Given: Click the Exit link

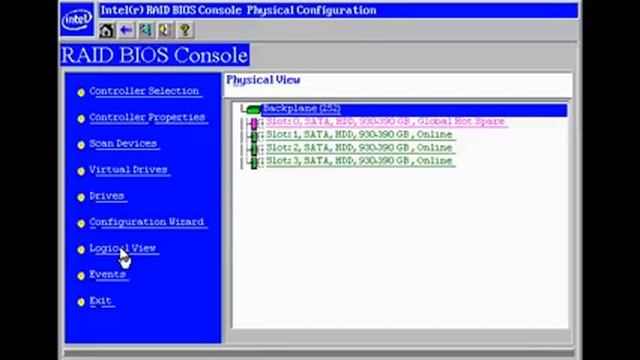Looking at the screenshot, I should click(x=101, y=301).
